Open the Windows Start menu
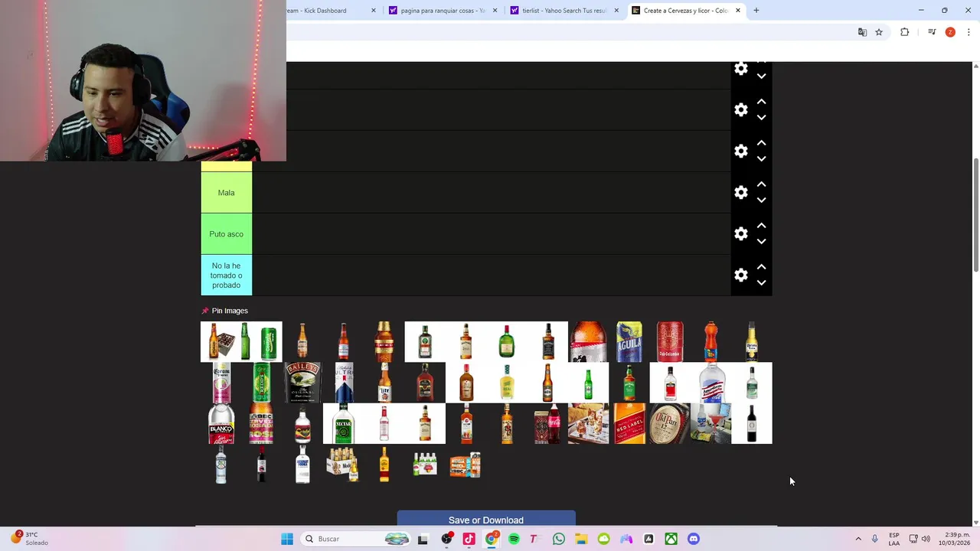This screenshot has width=980, height=551. 287,539
